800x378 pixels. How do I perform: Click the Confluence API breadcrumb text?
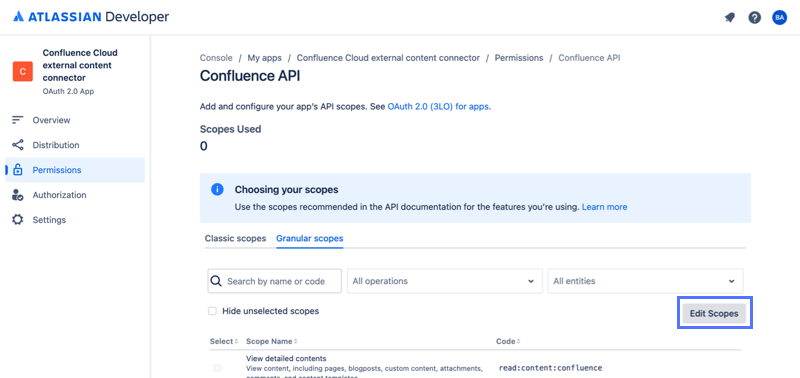(589, 58)
